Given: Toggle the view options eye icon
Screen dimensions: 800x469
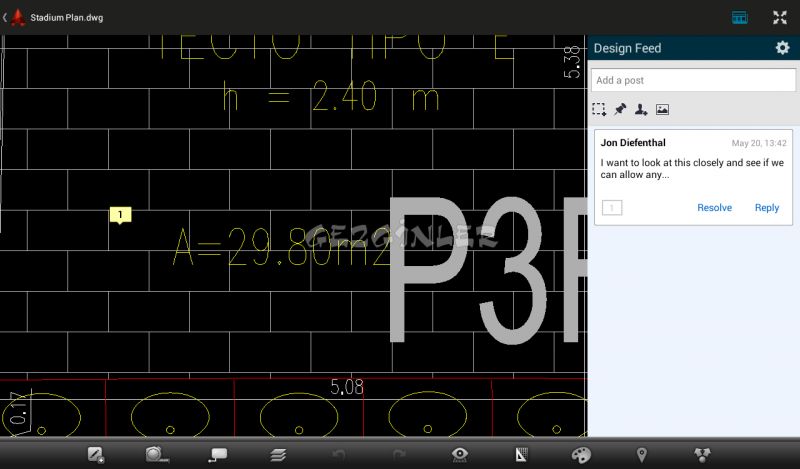Looking at the screenshot, I should coord(460,454).
